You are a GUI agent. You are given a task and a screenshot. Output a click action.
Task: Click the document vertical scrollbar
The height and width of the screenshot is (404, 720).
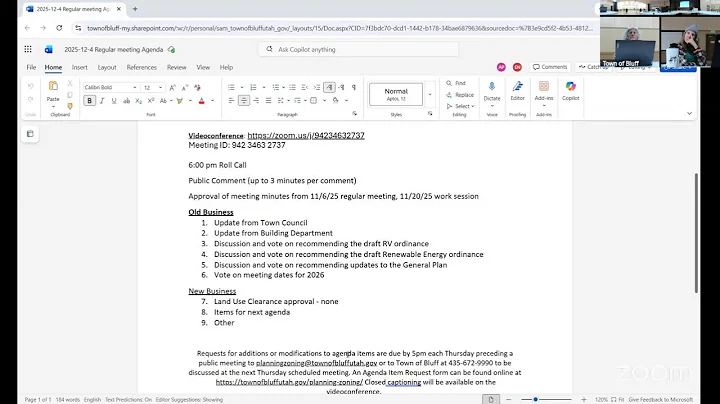(x=696, y=233)
